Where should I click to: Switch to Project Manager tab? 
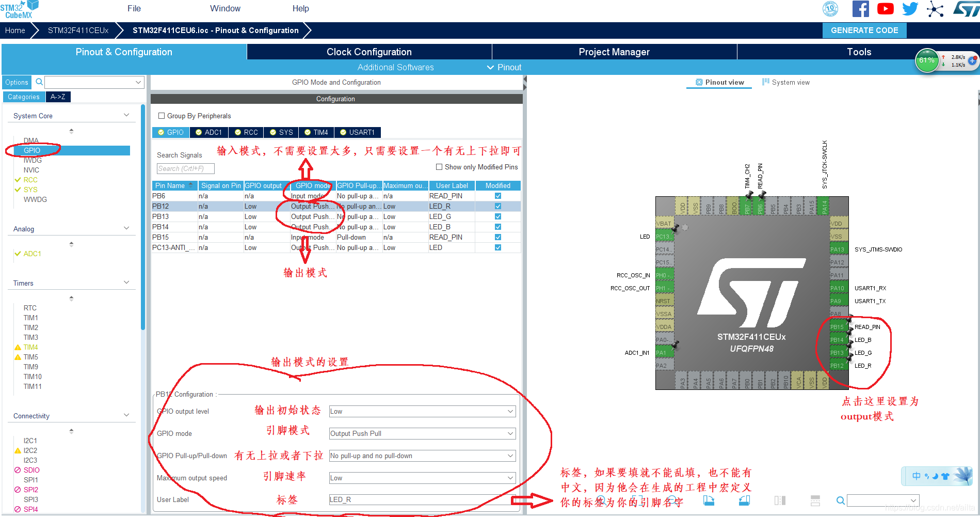click(x=614, y=52)
